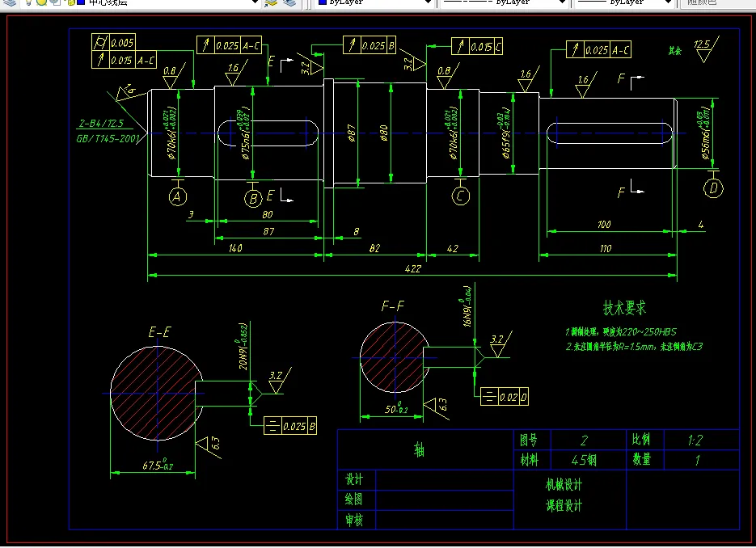Select the 0.015 C runout tolerance frame
756x548 pixels.
click(477, 46)
